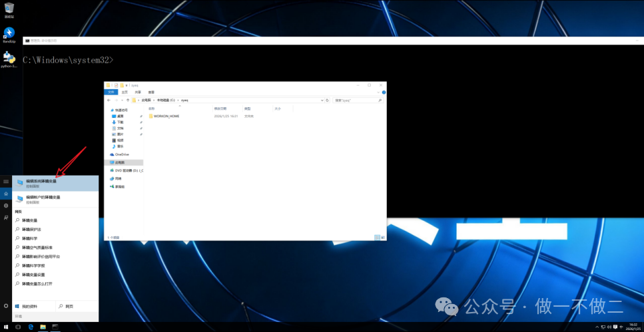Select web suggestion 环境科学学报

(x=55, y=265)
